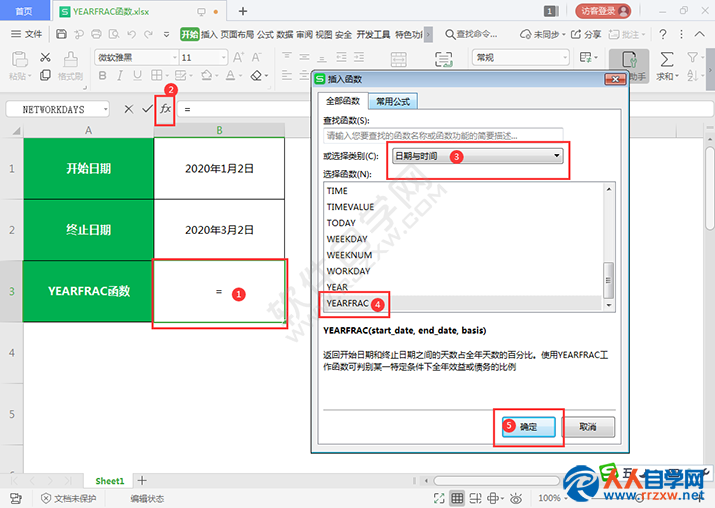Click the formula bar input

click(x=246, y=109)
